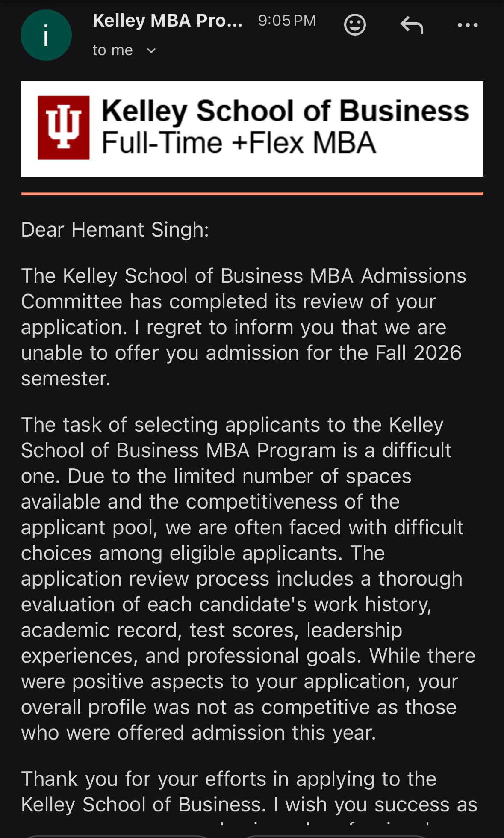Click "Thank you for your efforts" paragraph
The height and width of the screenshot is (838, 504).
click(229, 779)
